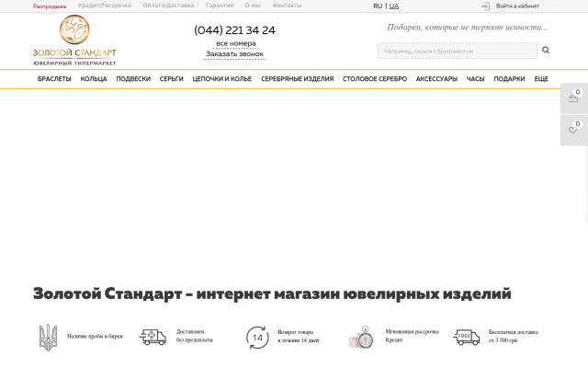Open the Кольца menu
588x368 pixels.
pyautogui.click(x=94, y=79)
